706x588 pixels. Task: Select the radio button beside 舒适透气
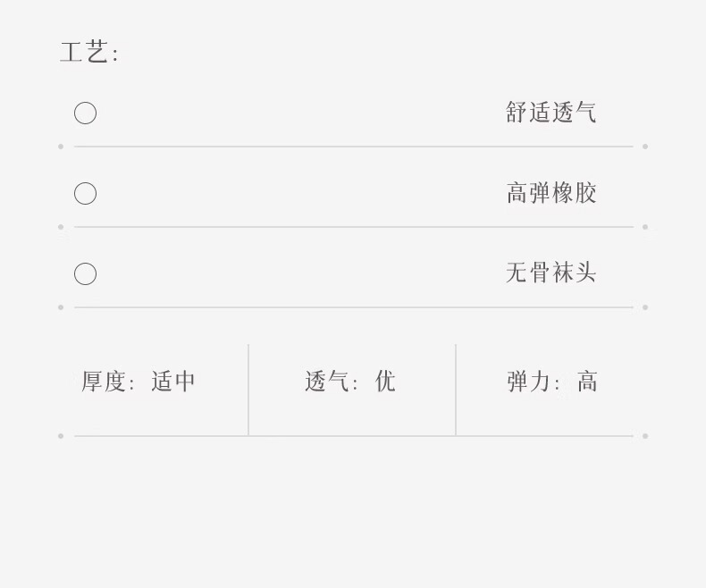coord(85,113)
